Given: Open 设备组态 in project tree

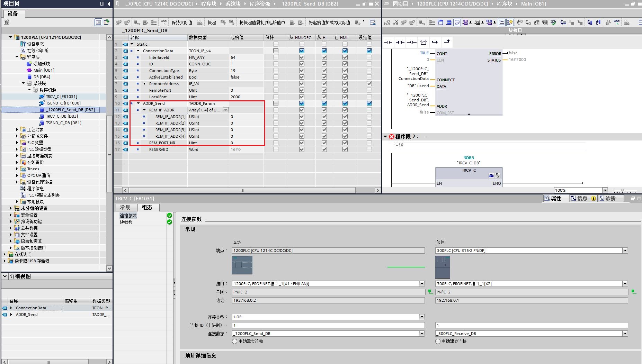Looking at the screenshot, I should (x=35, y=44).
